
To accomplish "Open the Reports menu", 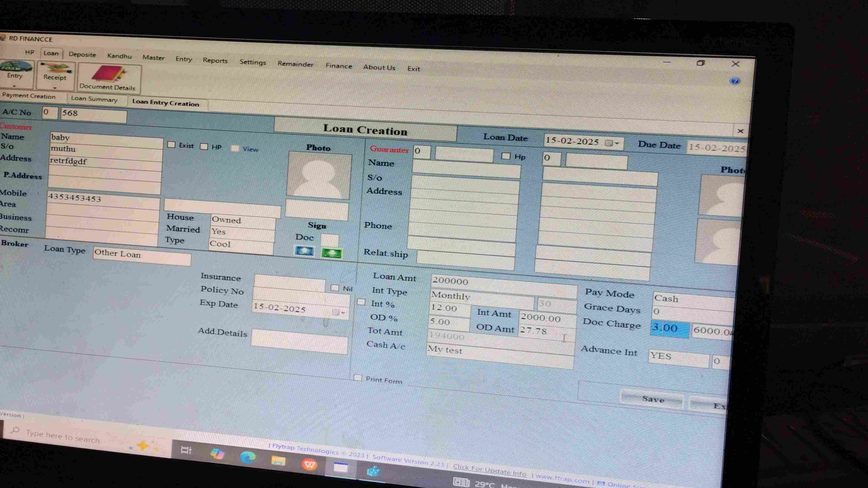I will click(x=215, y=61).
